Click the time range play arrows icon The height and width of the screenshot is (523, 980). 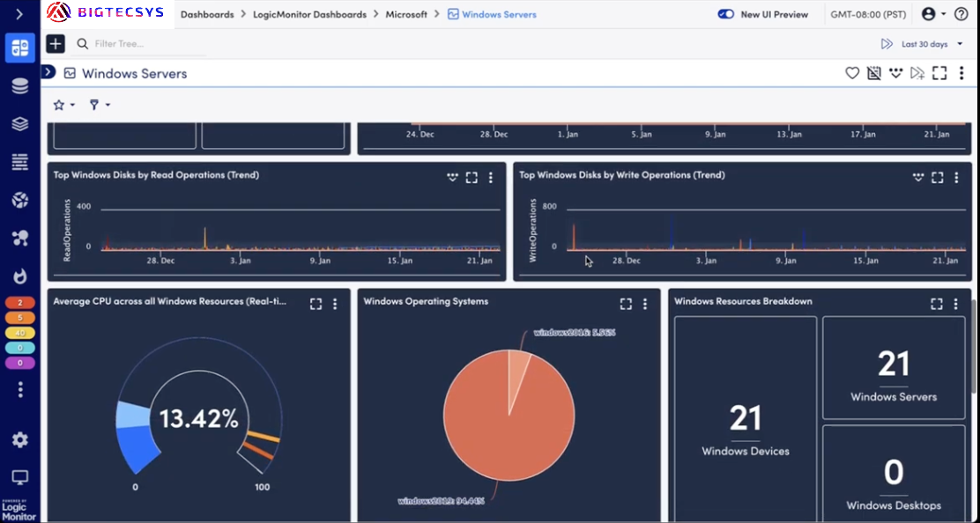[887, 44]
